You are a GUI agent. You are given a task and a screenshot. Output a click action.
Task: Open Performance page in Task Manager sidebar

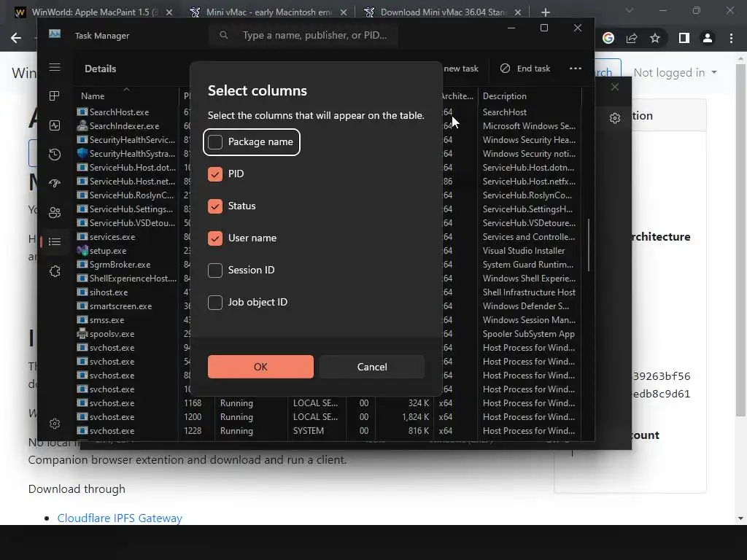click(55, 125)
